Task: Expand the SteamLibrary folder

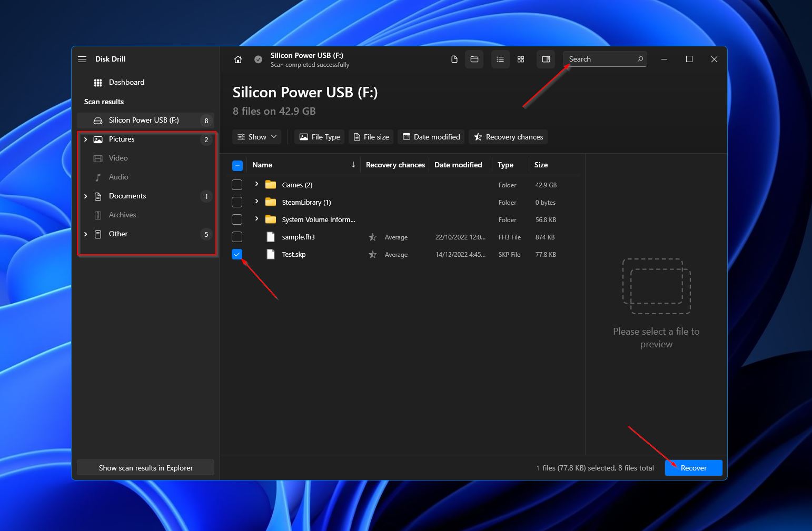Action: click(x=256, y=202)
